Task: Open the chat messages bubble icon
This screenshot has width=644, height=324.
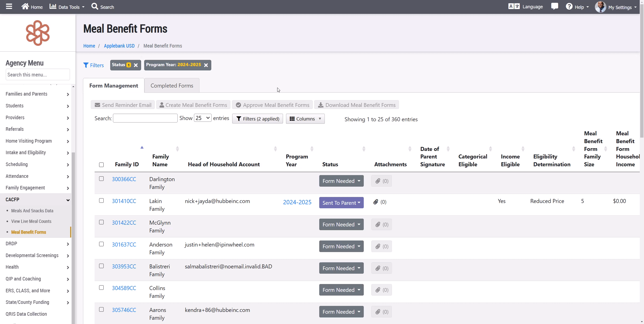Action: coord(554,7)
